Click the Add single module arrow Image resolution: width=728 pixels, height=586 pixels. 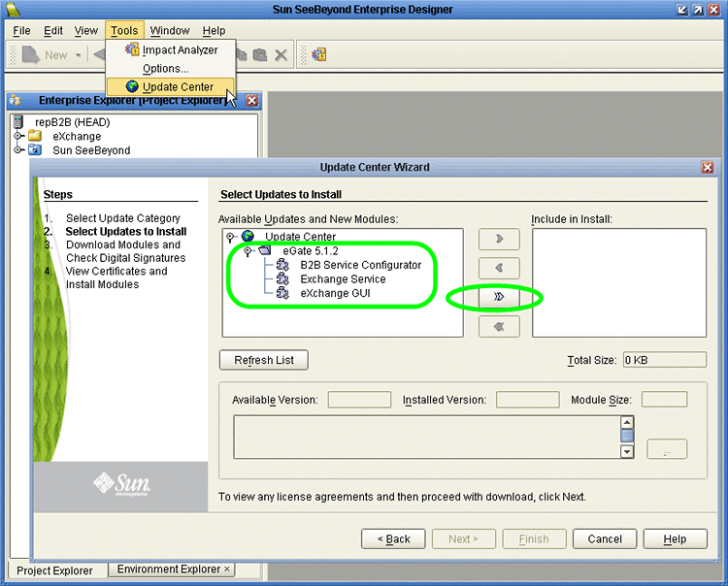click(499, 239)
